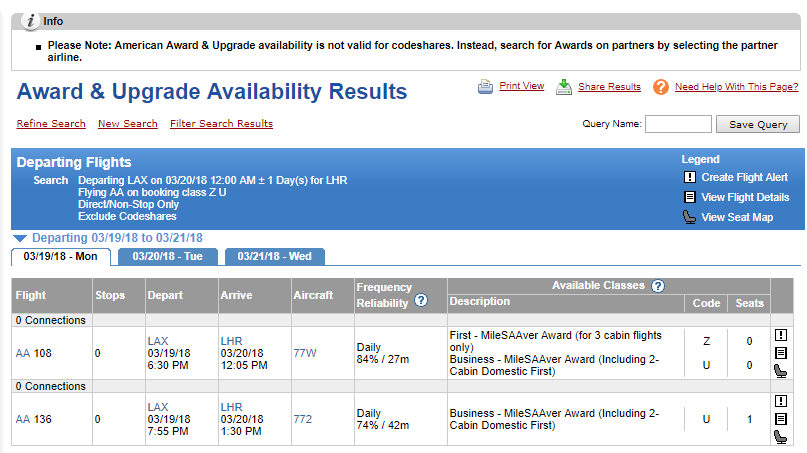Click the Available Classes help icon

pyautogui.click(x=658, y=286)
